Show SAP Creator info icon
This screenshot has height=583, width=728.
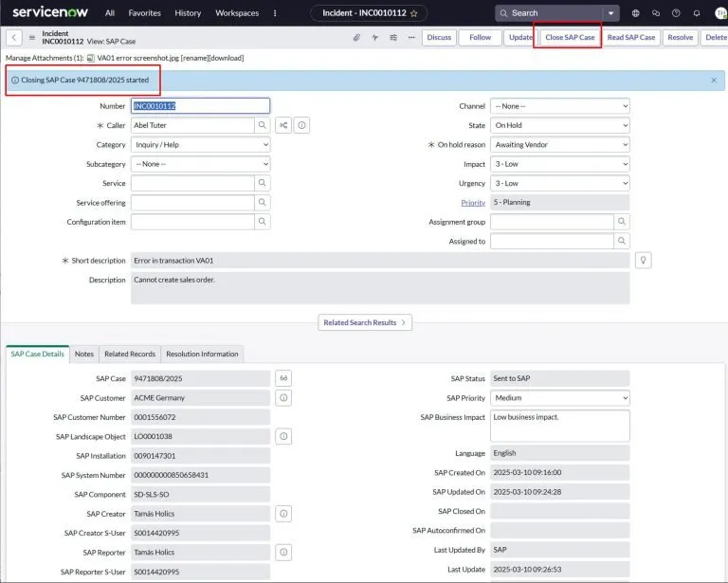(x=283, y=514)
